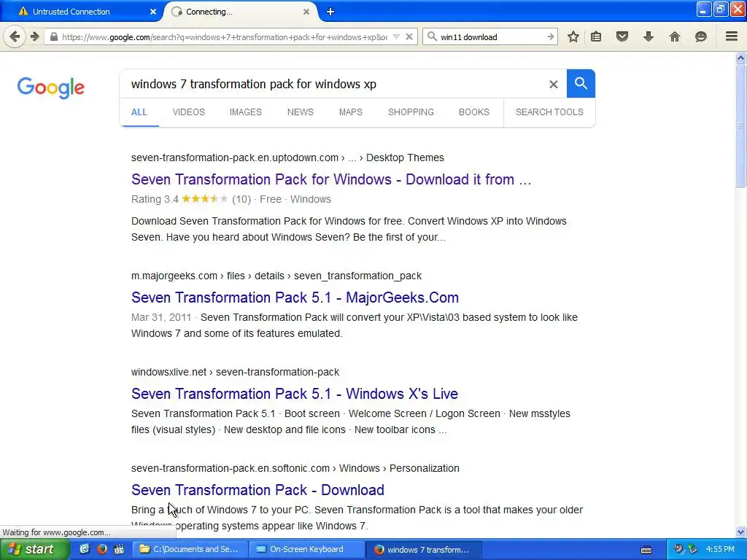Click the Rating 3.4 stars
The height and width of the screenshot is (560, 747).
(204, 199)
